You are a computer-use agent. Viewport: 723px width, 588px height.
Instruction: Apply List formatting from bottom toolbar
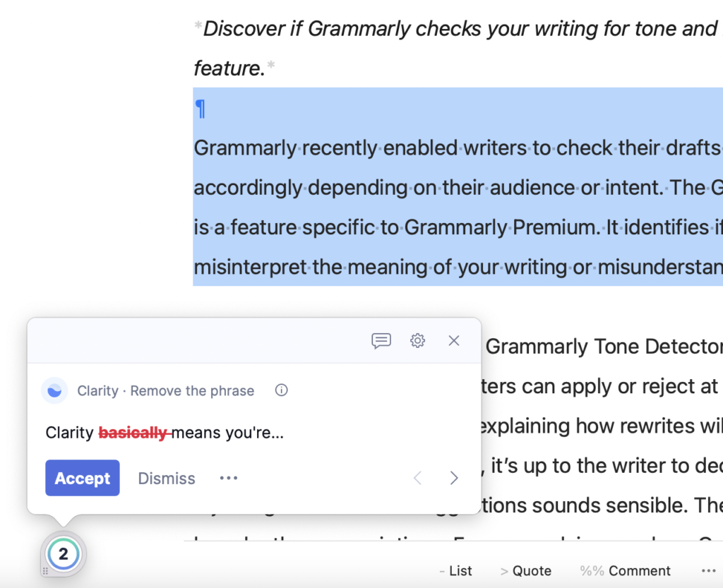point(455,571)
